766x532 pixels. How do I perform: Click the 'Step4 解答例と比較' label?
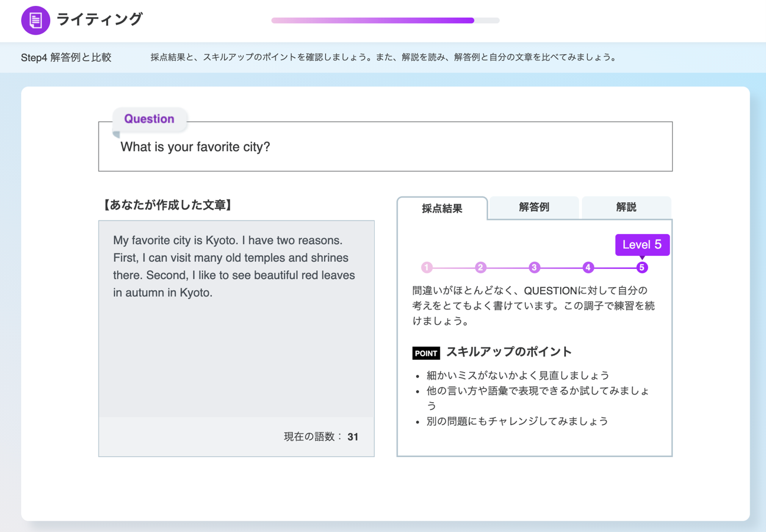click(66, 58)
